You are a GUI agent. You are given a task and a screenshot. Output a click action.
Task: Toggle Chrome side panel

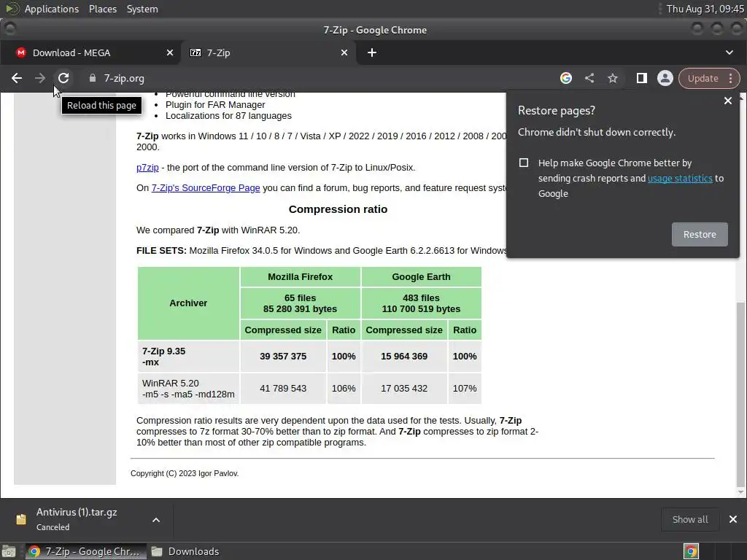click(642, 78)
